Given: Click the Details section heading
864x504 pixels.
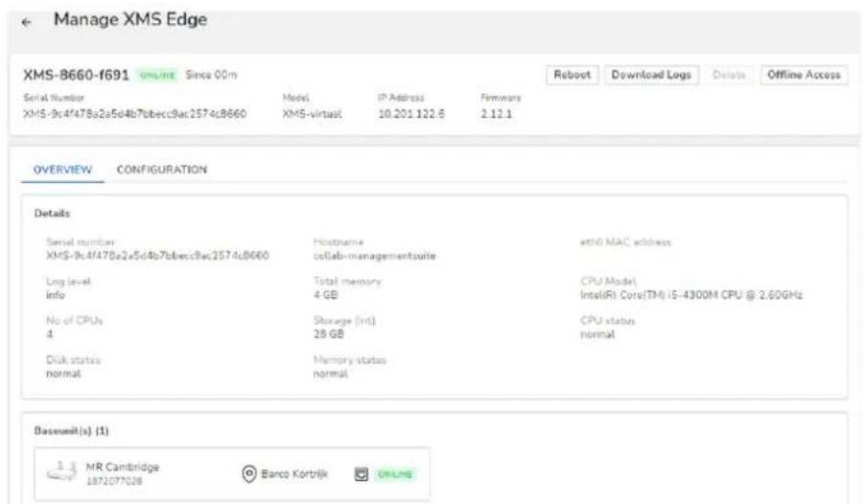Looking at the screenshot, I should coord(52,213).
